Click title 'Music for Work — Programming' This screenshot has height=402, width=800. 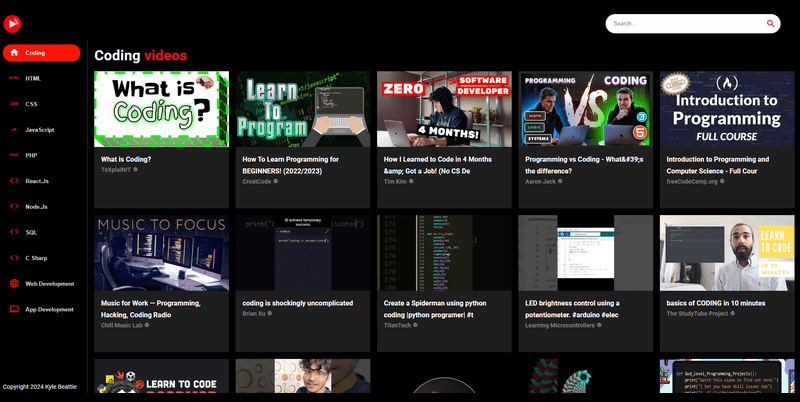point(151,309)
